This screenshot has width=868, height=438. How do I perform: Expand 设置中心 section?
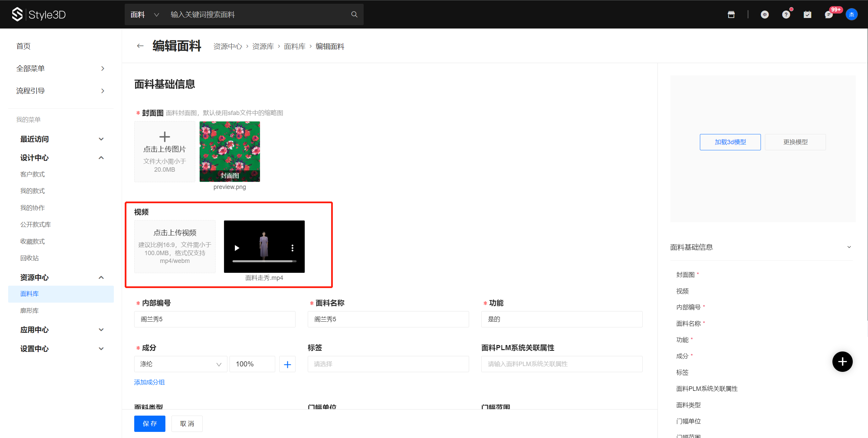click(x=101, y=349)
